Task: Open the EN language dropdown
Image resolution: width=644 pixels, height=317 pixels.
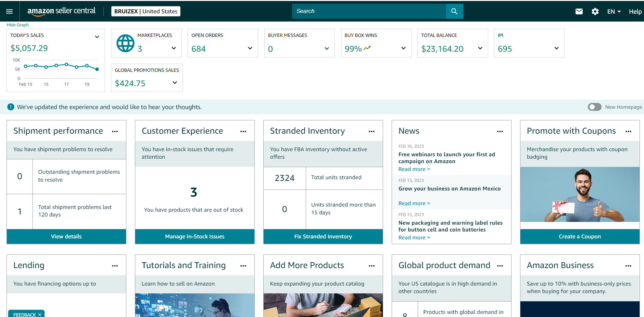Action: [614, 12]
